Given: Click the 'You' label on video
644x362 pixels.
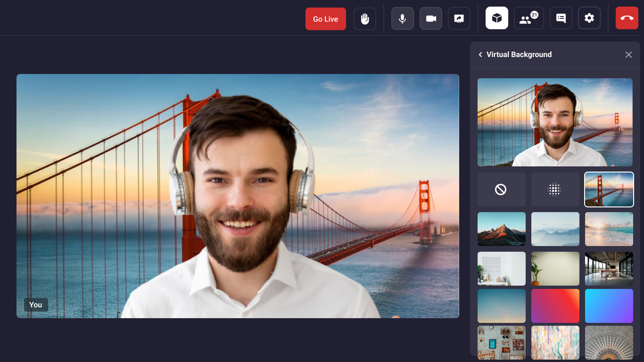Looking at the screenshot, I should pos(36,304).
